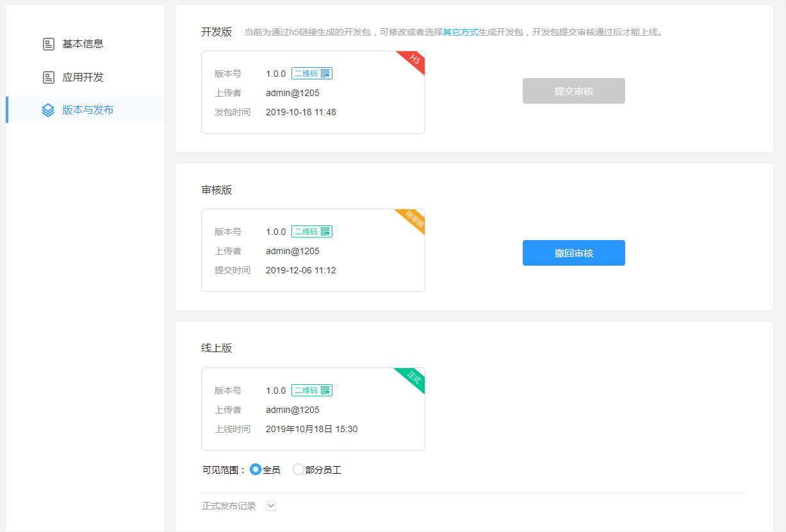Screen dimensions: 786x532
Task: Click the 应用开发 sidebar icon
Action: 48,77
